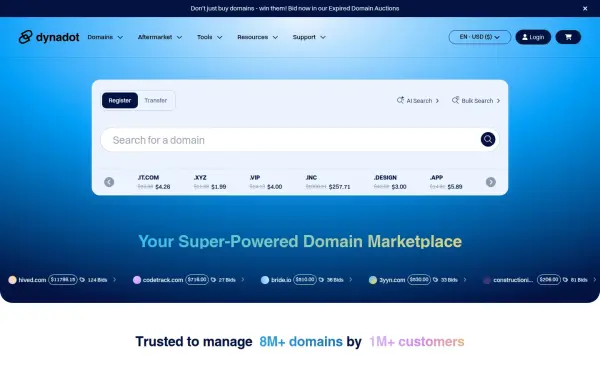Click the Login button
This screenshot has height=375, width=600.
pos(533,37)
